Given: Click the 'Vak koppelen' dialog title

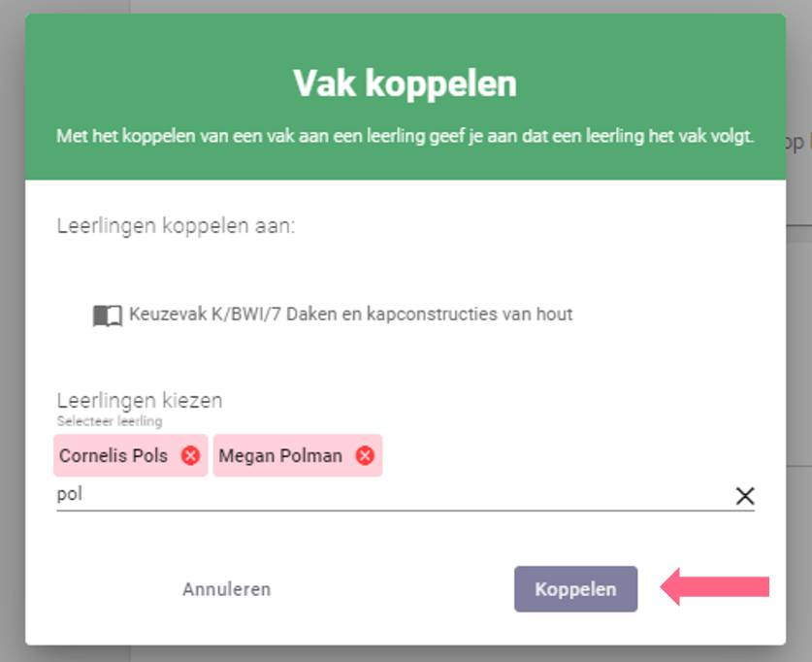Looking at the screenshot, I should tap(405, 83).
